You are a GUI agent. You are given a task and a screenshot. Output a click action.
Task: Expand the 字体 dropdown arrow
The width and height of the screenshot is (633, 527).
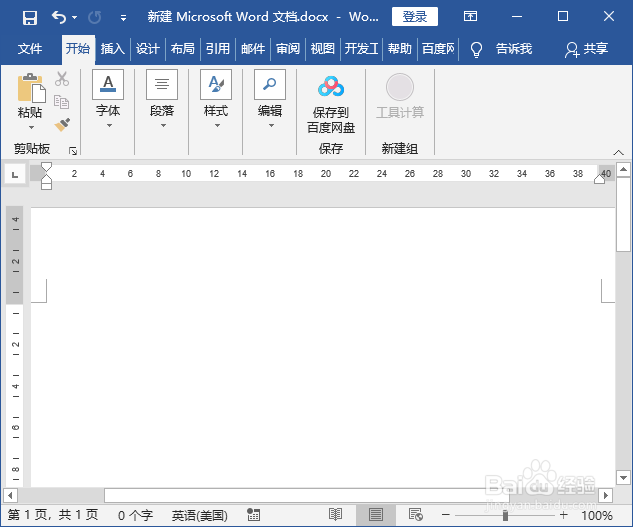click(109, 126)
